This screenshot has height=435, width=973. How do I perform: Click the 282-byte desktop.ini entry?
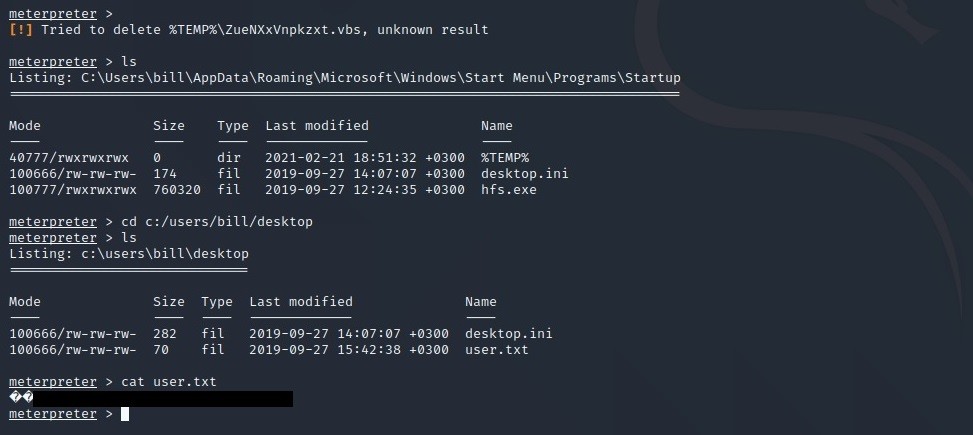tap(508, 334)
